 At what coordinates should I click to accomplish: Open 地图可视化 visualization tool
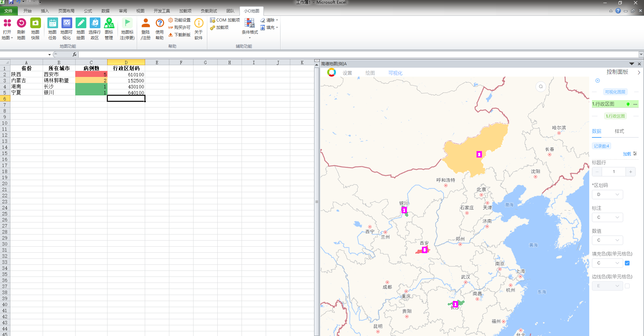[67, 24]
